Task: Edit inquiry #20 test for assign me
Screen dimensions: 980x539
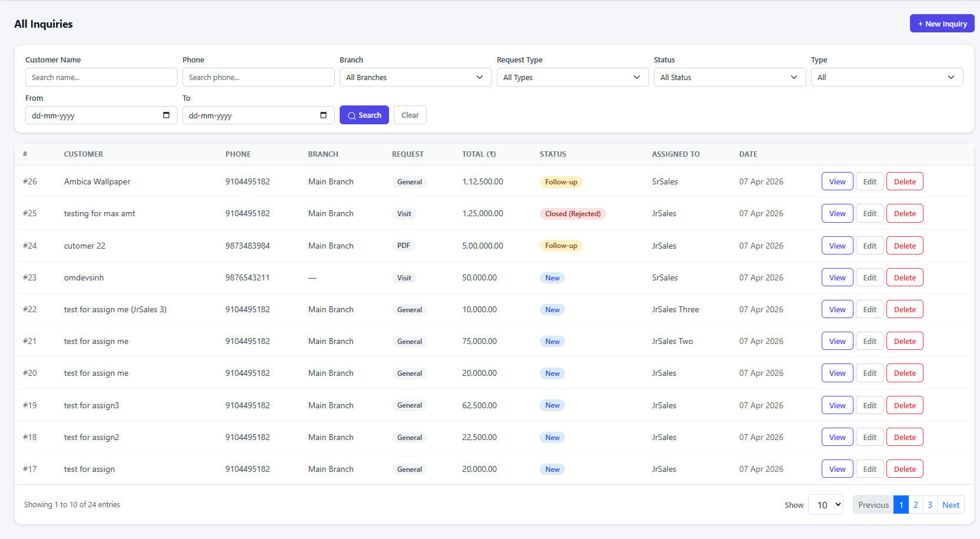Action: (869, 373)
